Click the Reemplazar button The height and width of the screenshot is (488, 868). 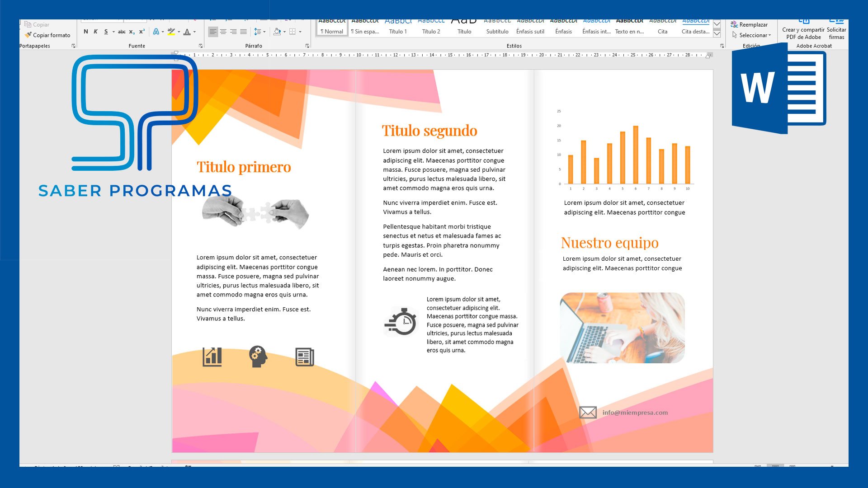[x=750, y=25]
